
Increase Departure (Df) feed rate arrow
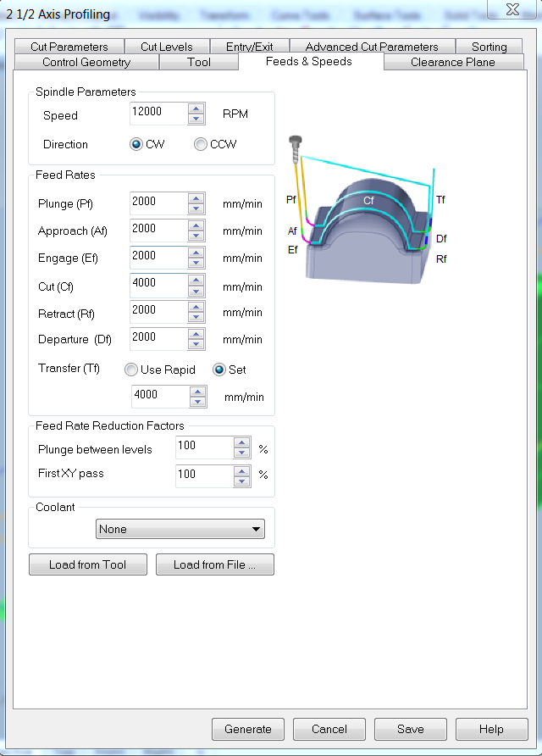[x=196, y=334]
